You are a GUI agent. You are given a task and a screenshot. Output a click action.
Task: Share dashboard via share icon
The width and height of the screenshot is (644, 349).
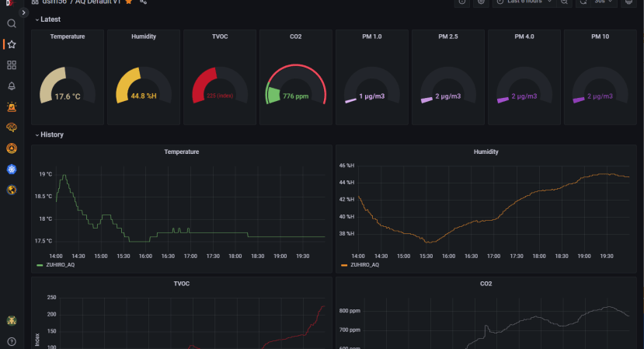pyautogui.click(x=143, y=2)
